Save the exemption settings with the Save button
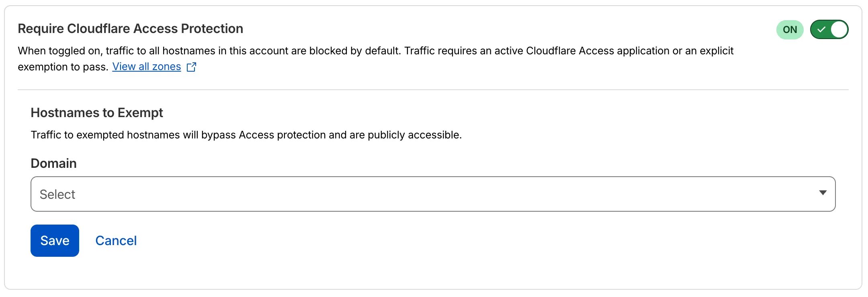Screen dimensions: 868x297 (54, 240)
